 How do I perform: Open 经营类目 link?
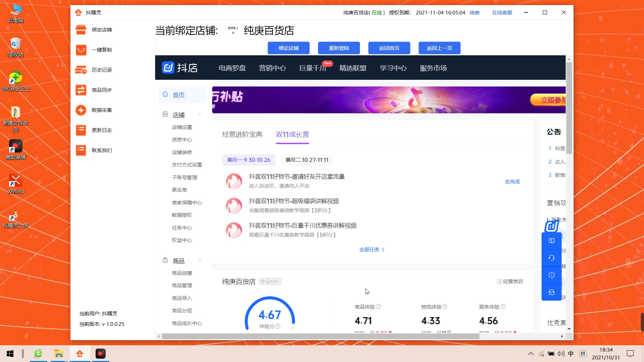pos(510,281)
